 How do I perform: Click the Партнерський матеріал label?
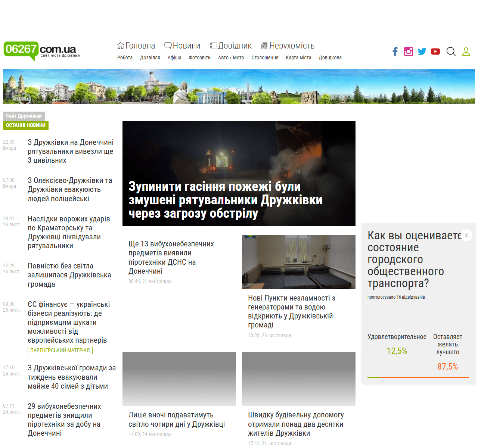tap(60, 351)
